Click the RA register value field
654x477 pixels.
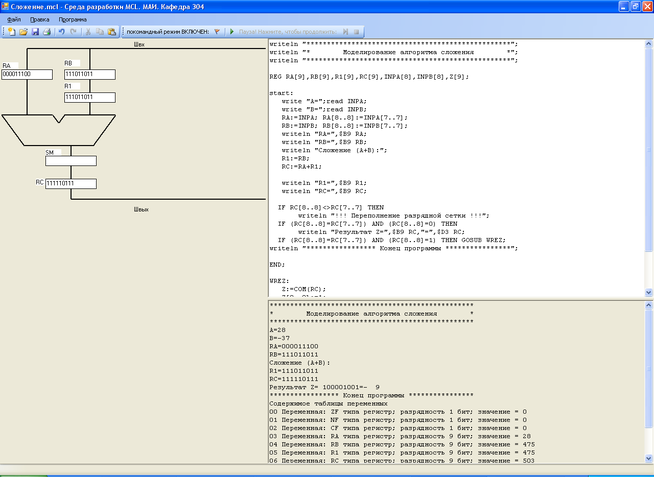point(26,75)
